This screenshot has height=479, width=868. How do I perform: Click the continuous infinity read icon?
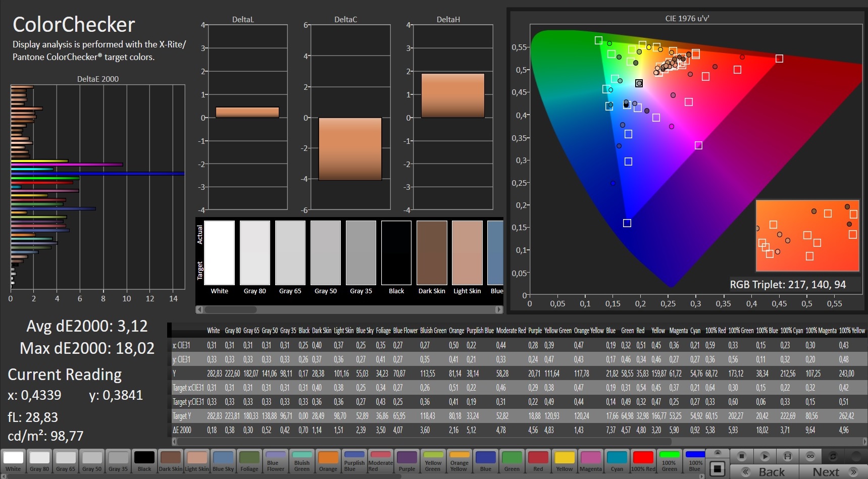[810, 456]
